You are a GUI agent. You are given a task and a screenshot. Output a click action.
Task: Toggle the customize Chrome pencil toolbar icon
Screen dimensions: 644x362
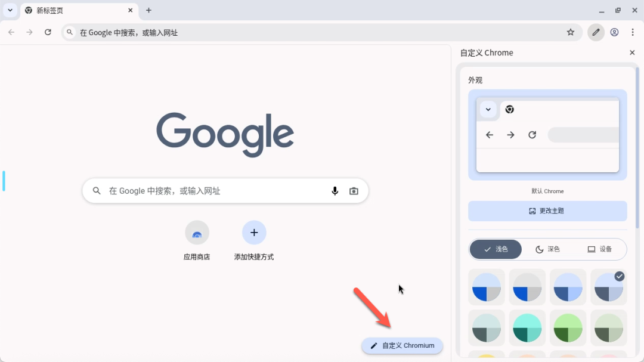596,32
